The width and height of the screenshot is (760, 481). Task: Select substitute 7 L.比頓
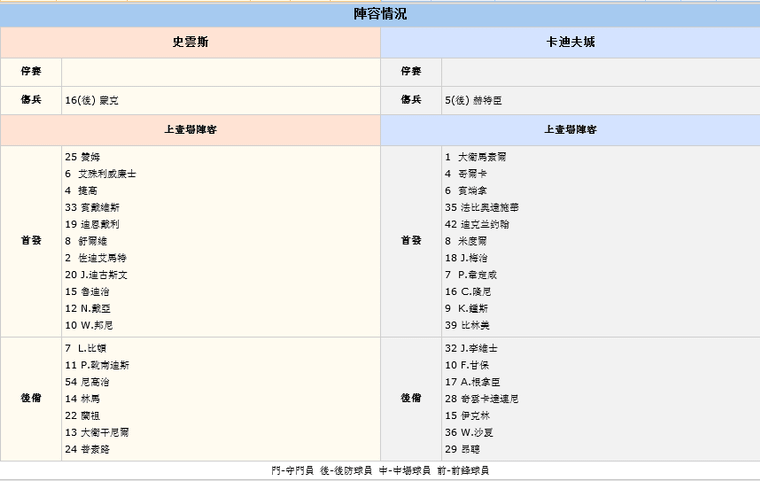pyautogui.click(x=85, y=348)
